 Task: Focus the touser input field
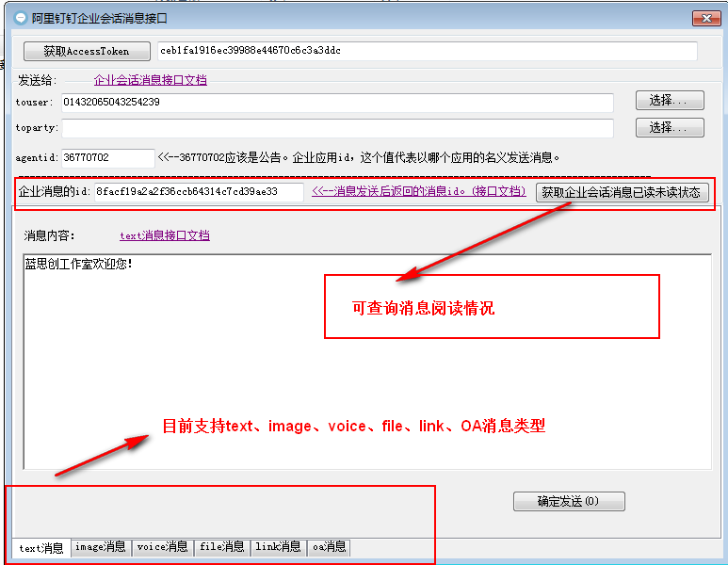[x=336, y=102]
